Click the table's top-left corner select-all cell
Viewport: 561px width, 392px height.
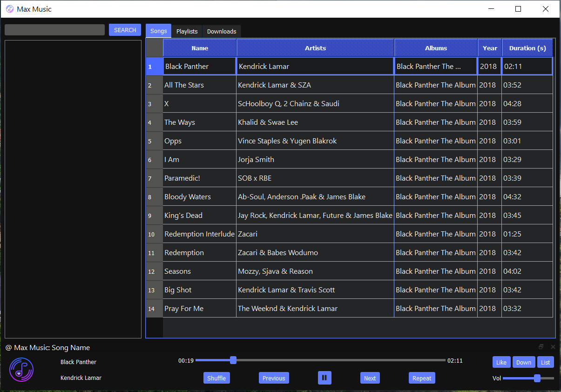pyautogui.click(x=154, y=48)
